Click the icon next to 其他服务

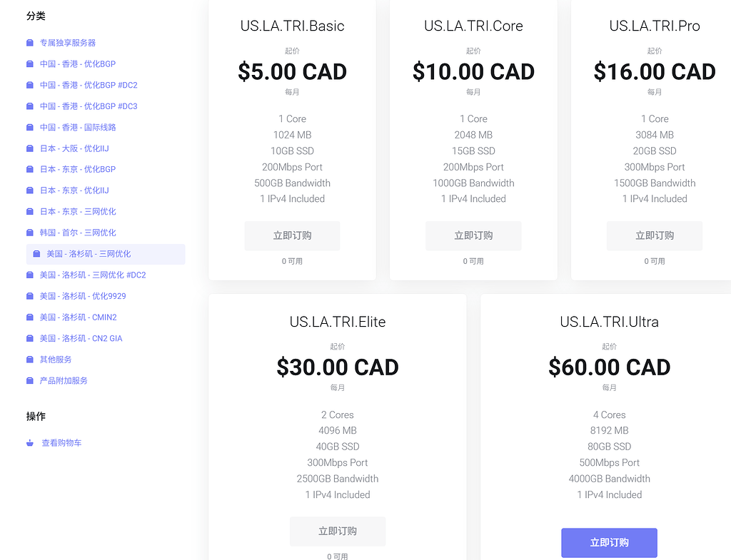pos(30,360)
